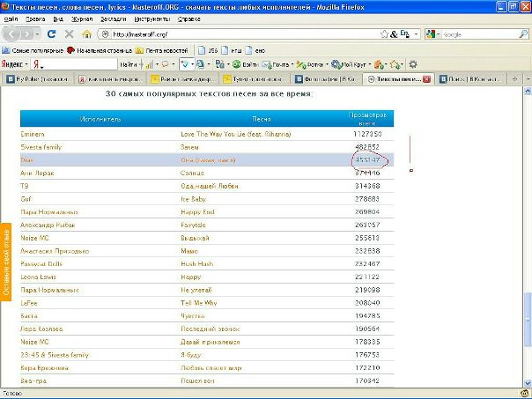Viewport: 532px width, 399px height.
Task: Open the Журнал menu
Action: 82,19
